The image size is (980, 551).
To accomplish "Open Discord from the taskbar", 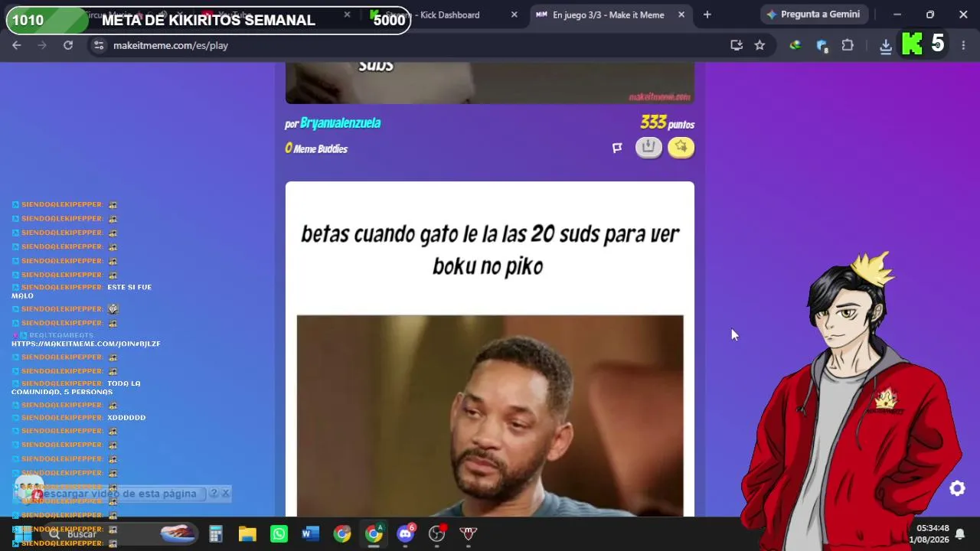I will pyautogui.click(x=405, y=533).
